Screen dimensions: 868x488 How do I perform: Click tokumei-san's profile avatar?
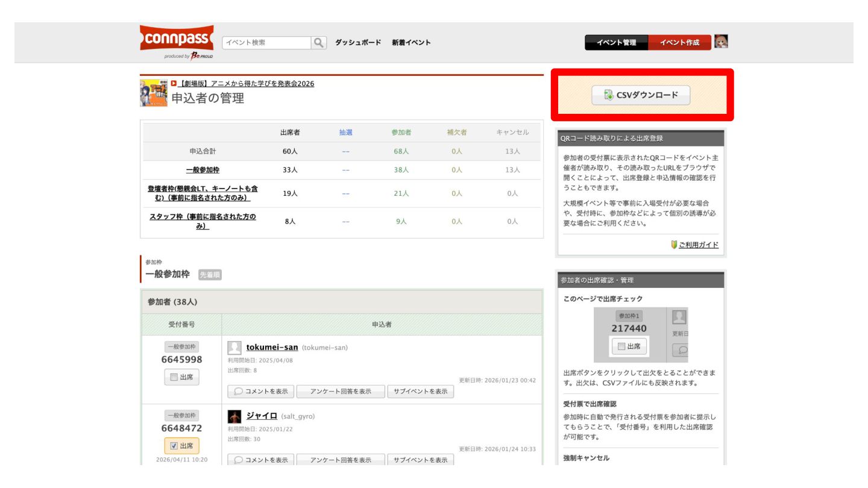click(x=234, y=348)
